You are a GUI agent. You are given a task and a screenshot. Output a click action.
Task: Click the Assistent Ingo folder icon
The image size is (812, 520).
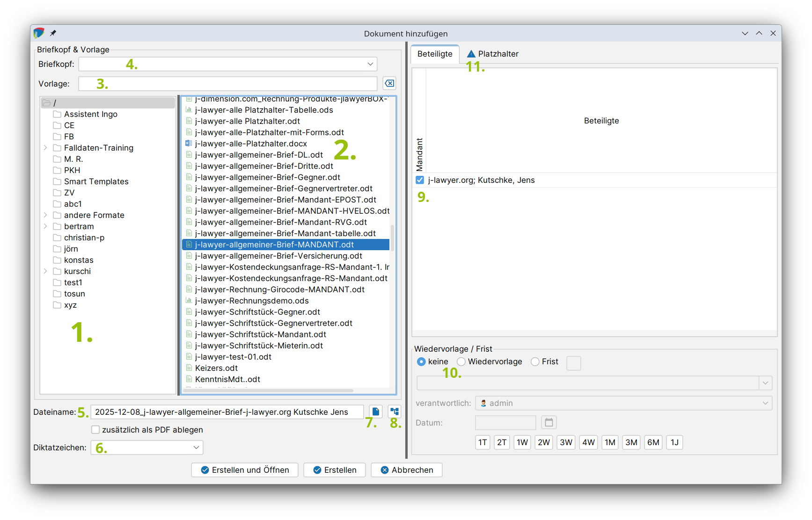[57, 114]
